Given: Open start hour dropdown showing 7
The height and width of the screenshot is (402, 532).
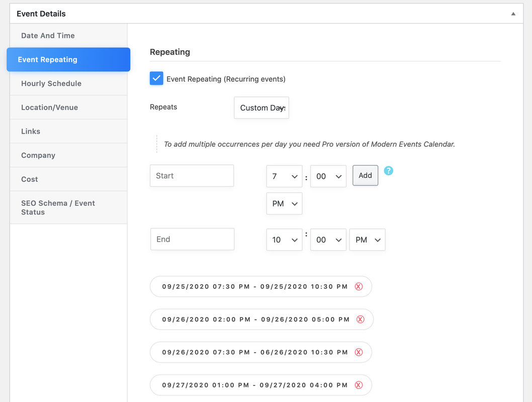Looking at the screenshot, I should click(x=284, y=176).
